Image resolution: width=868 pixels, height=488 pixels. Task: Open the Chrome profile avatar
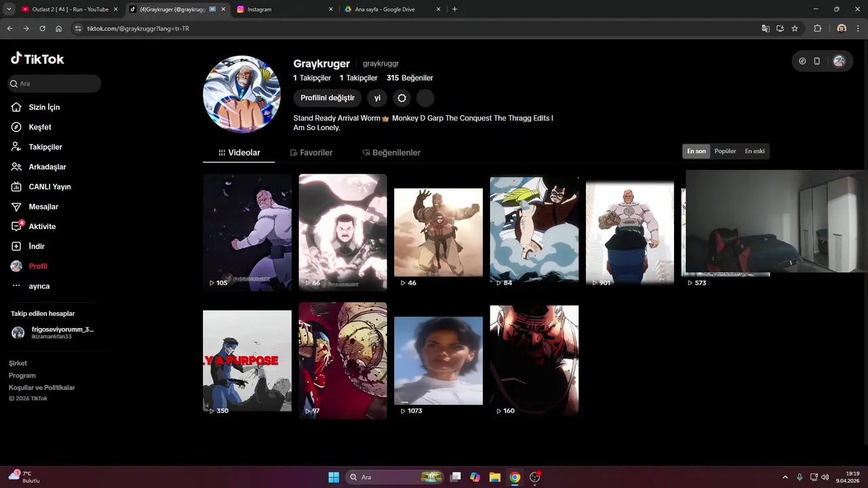(x=842, y=28)
